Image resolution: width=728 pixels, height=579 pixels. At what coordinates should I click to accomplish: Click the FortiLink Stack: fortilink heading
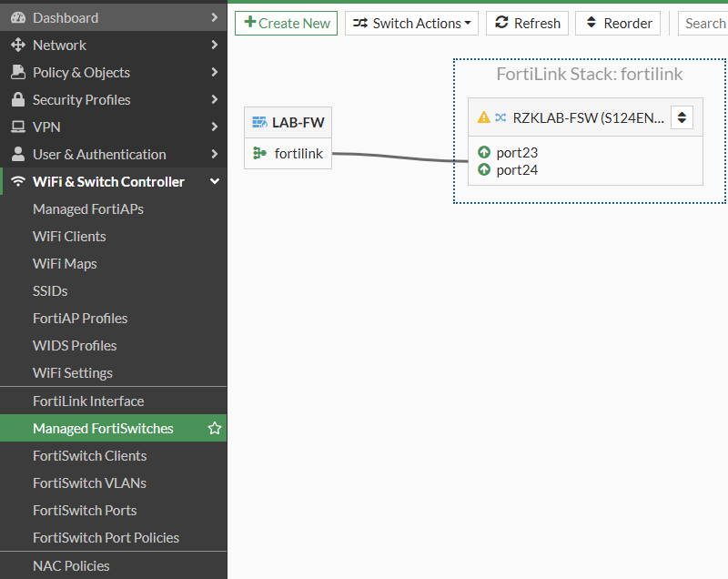[590, 74]
